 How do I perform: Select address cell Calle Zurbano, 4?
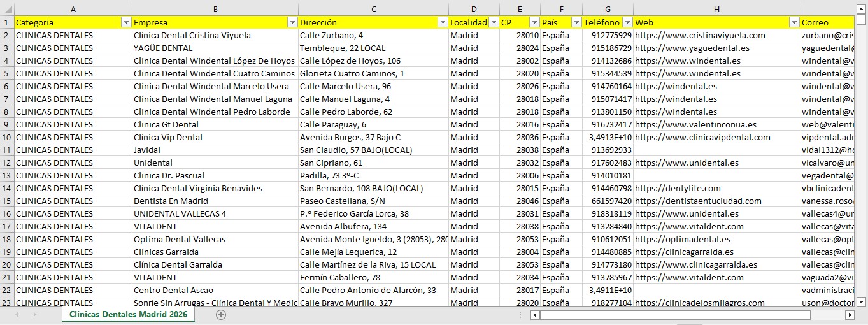click(373, 35)
